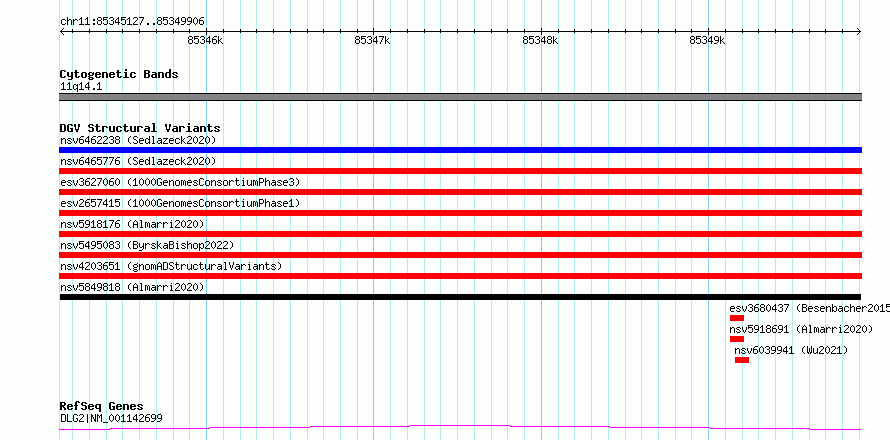Open the nsv6039941 (Wu2021) variant label
890x440 pixels.
791,350
